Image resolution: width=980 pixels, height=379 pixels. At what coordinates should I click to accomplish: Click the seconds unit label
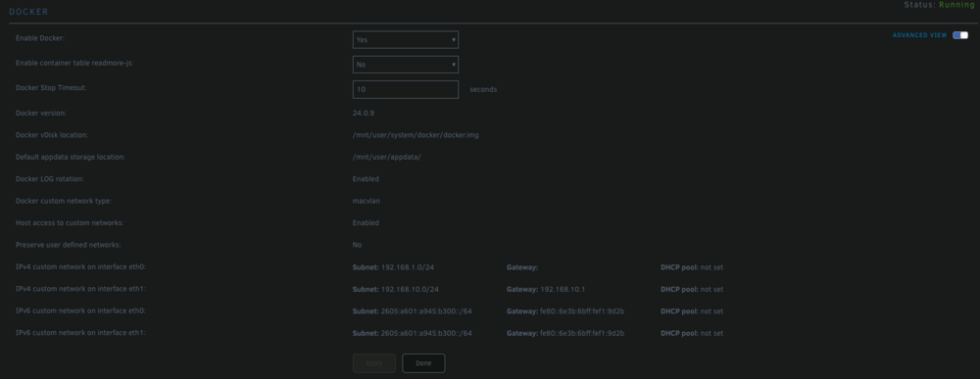click(x=483, y=89)
